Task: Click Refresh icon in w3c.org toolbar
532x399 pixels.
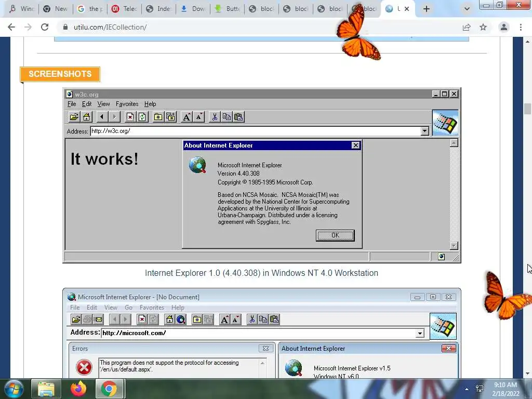Action: 142,117
